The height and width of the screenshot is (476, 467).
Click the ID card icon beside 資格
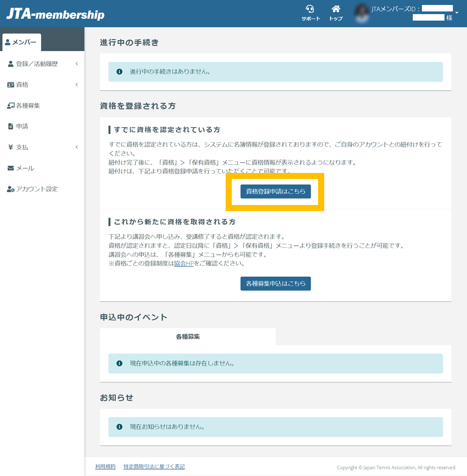(x=11, y=85)
